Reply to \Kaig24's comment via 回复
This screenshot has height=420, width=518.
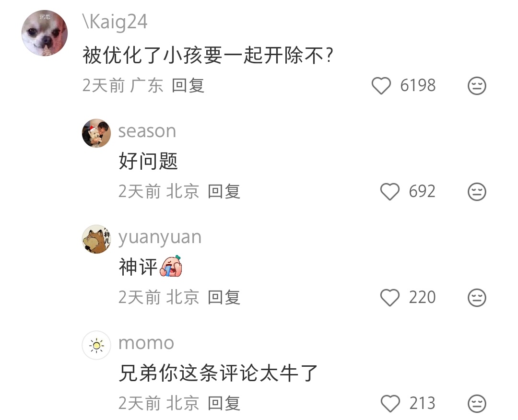click(188, 85)
